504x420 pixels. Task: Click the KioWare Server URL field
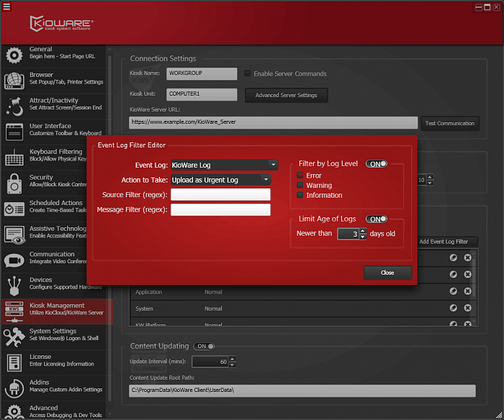point(273,123)
